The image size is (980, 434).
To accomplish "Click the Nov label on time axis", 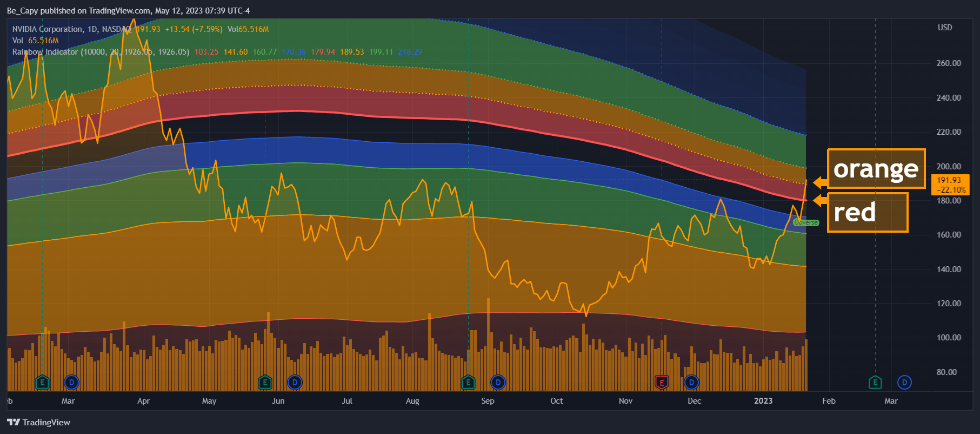I will coord(625,401).
